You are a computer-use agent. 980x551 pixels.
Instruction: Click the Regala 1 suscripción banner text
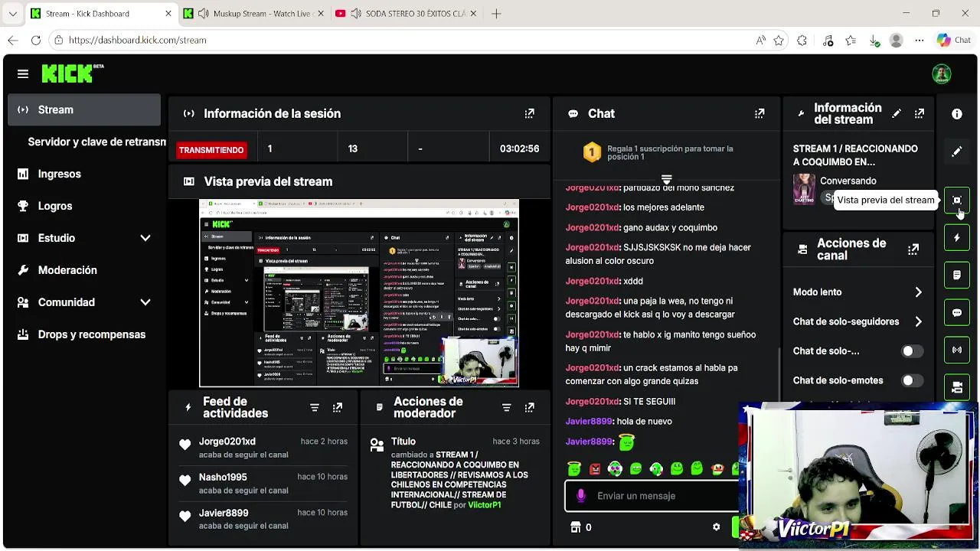(x=670, y=152)
